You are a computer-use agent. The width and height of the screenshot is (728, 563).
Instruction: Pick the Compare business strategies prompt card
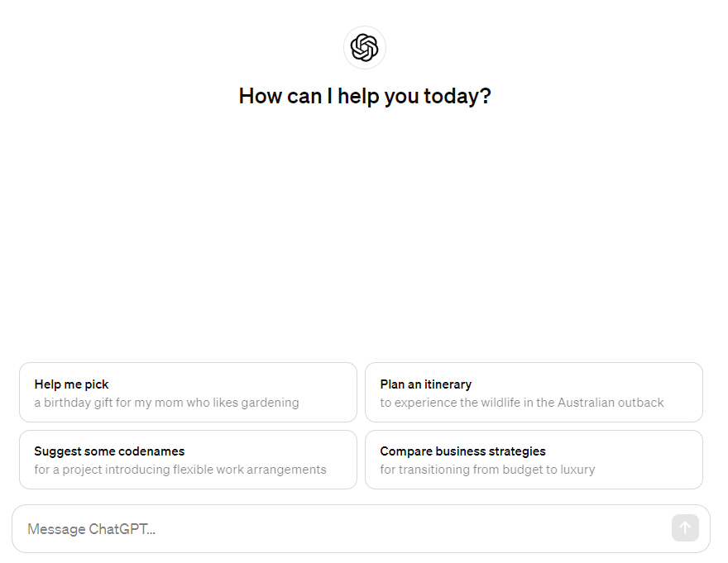click(534, 460)
